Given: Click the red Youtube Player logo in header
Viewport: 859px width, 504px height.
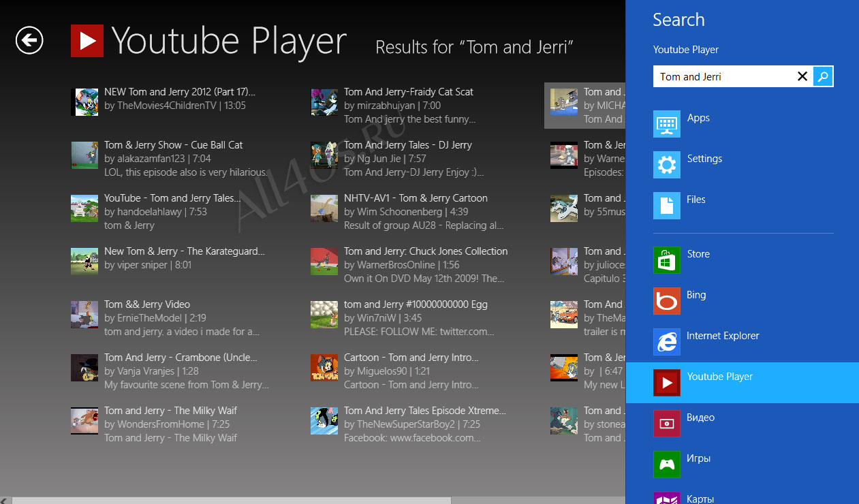Looking at the screenshot, I should 87,41.
